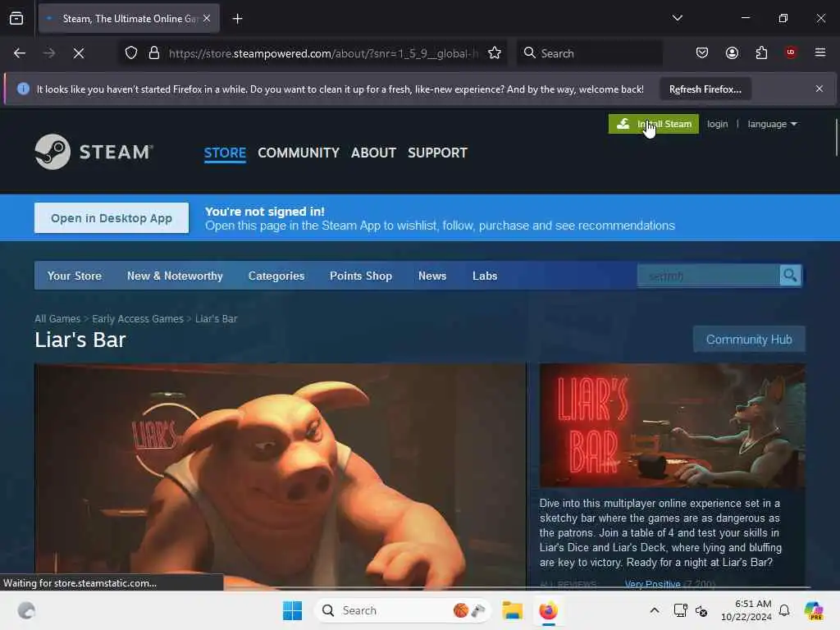The height and width of the screenshot is (630, 840).
Task: Open the Labs tab
Action: 485,276
